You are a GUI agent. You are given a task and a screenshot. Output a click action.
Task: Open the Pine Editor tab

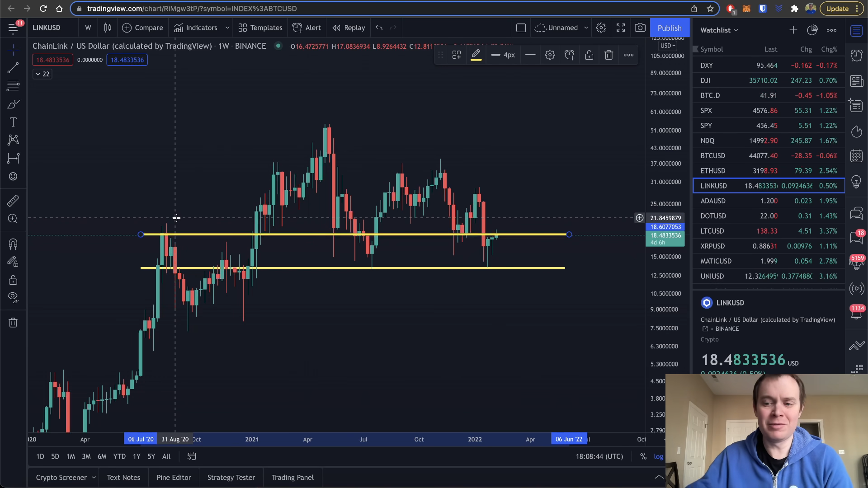click(x=174, y=477)
